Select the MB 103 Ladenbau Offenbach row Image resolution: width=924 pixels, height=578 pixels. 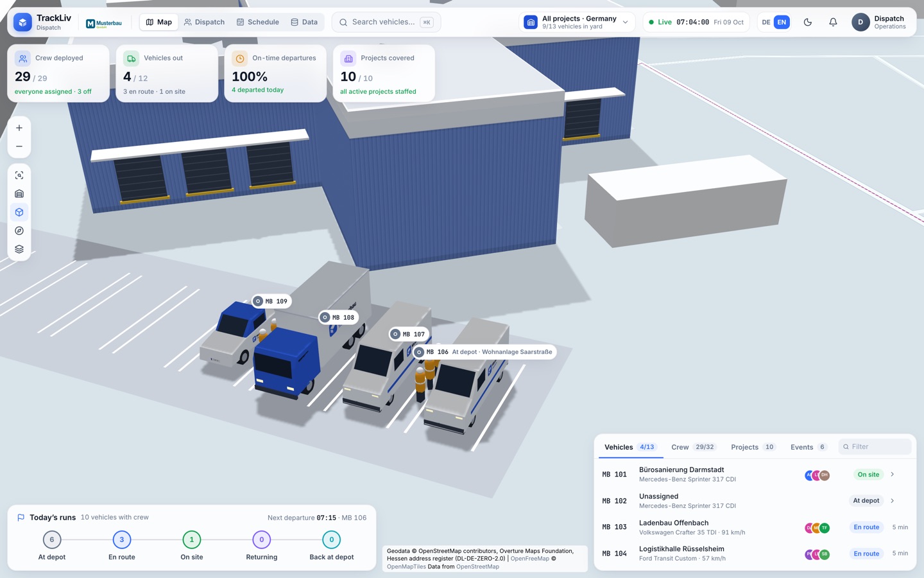[755, 527]
